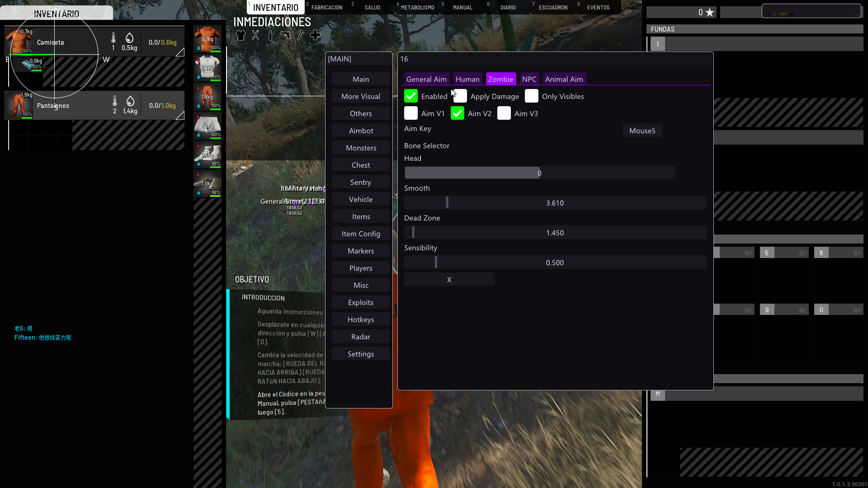The height and width of the screenshot is (488, 868).
Task: Switch to the Animal Aim tab
Action: (564, 79)
